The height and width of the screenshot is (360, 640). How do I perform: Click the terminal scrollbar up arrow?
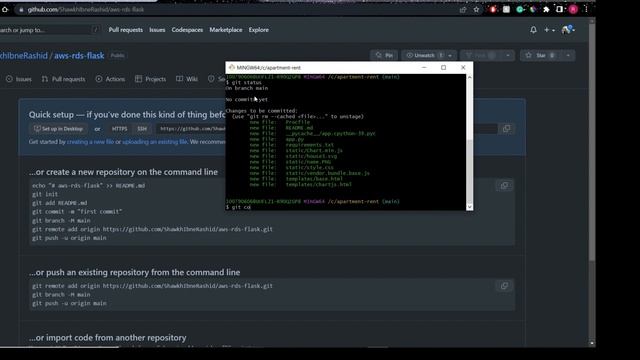469,77
